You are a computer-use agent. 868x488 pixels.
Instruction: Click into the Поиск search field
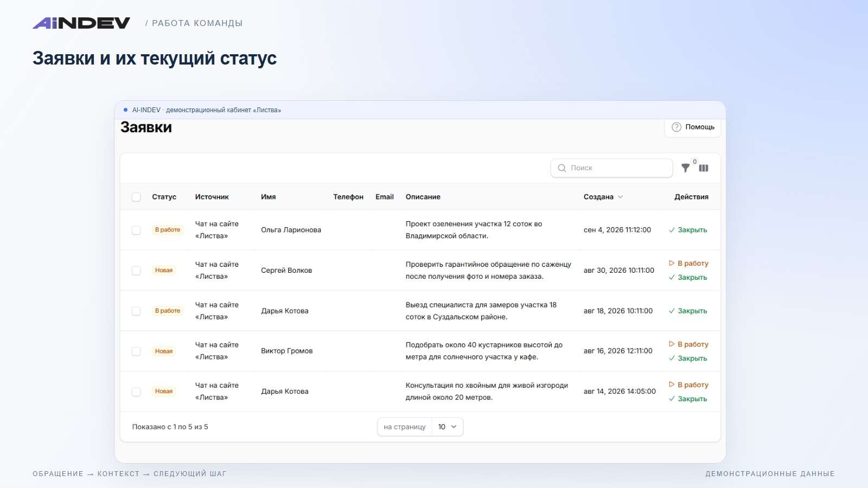pyautogui.click(x=612, y=168)
